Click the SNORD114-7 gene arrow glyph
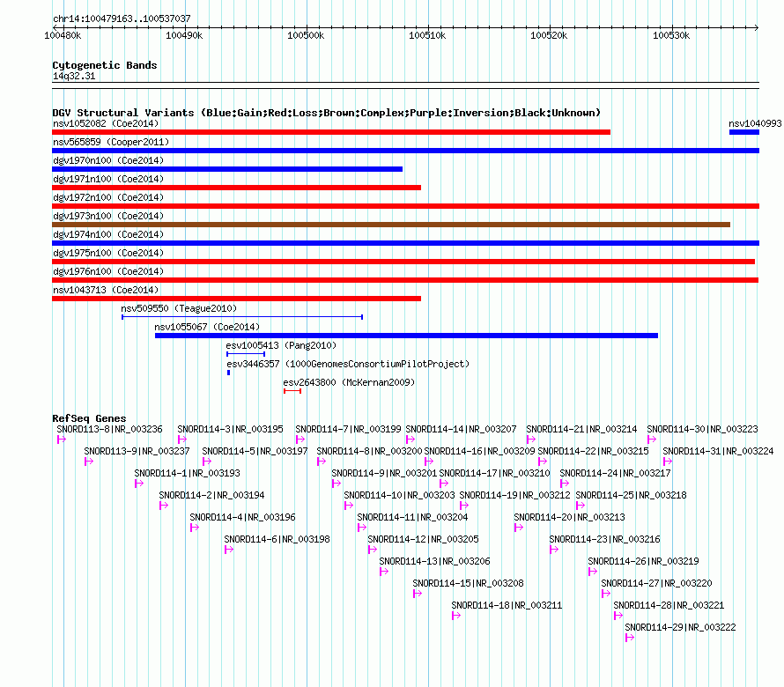Image resolution: width=784 pixels, height=687 pixels. point(300,440)
